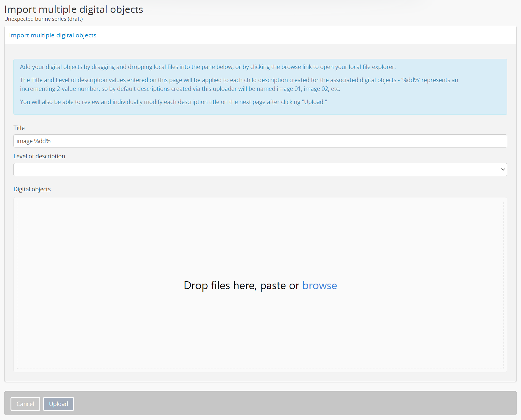Image resolution: width=521 pixels, height=420 pixels.
Task: Click the 'Drop files here, paste or' text
Action: [x=241, y=285]
